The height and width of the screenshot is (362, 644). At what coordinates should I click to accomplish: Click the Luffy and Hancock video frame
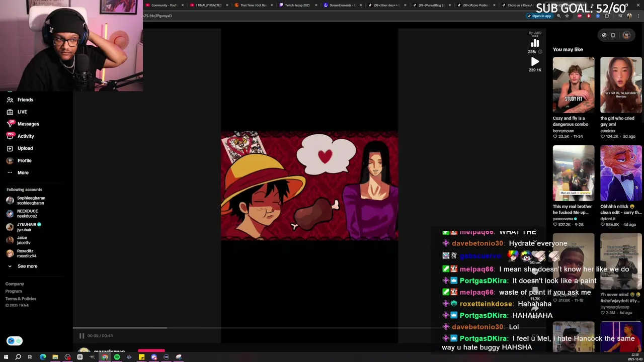(x=309, y=186)
